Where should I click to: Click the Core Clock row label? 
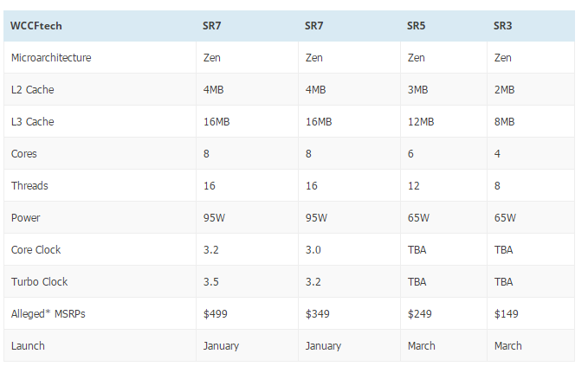pyautogui.click(x=36, y=250)
